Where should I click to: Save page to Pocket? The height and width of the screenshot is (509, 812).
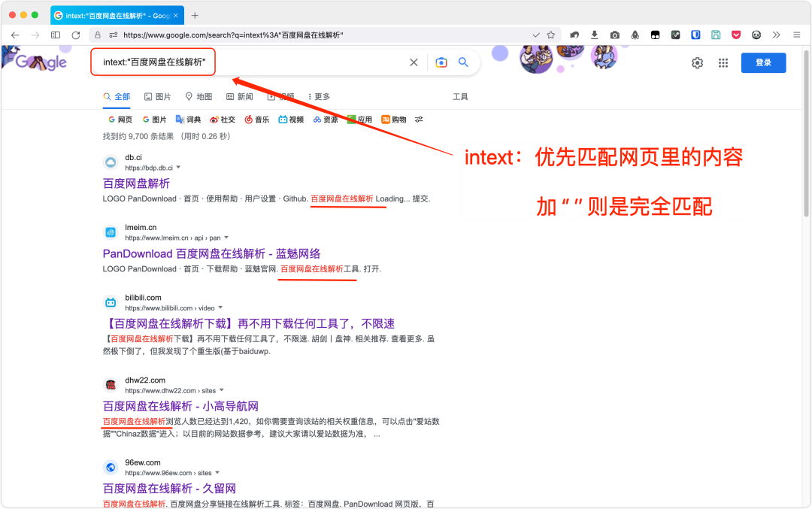tap(736, 35)
